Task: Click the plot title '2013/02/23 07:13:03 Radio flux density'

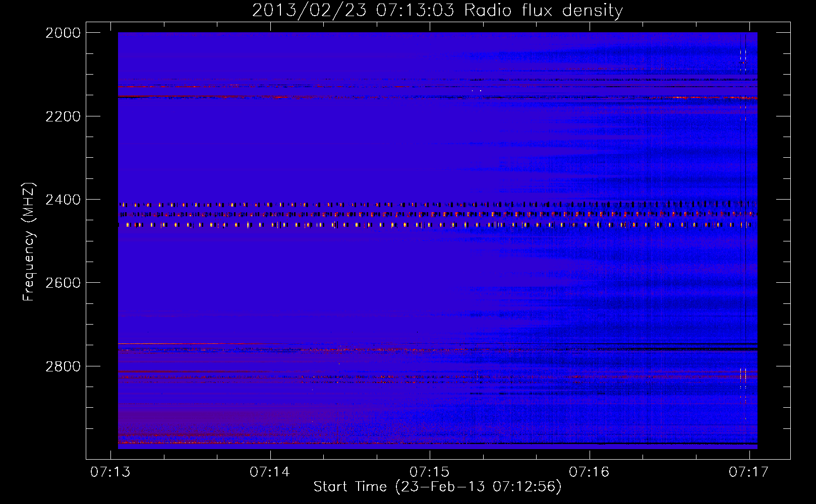Action: pos(437,10)
